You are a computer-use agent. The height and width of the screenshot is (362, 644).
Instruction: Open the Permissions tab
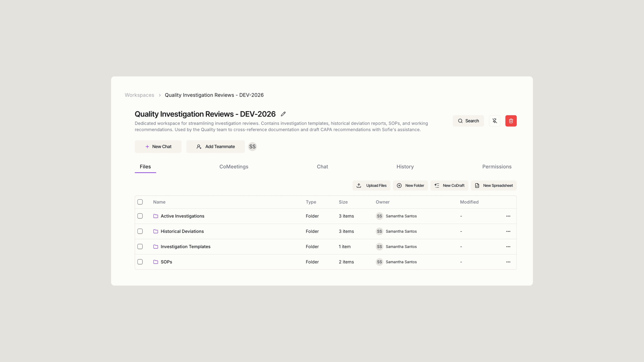coord(497,167)
